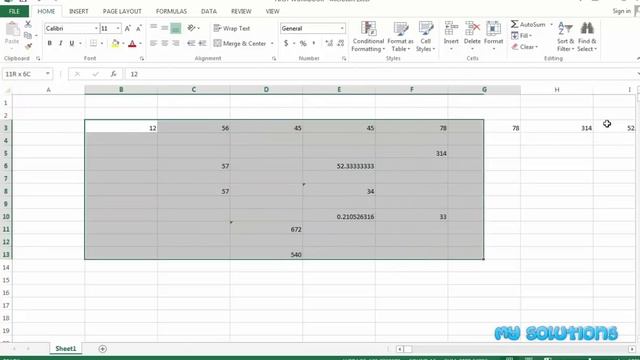Viewport: 640px width, 360px height.
Task: Click the Increase Decimal icon
Action: [329, 43]
